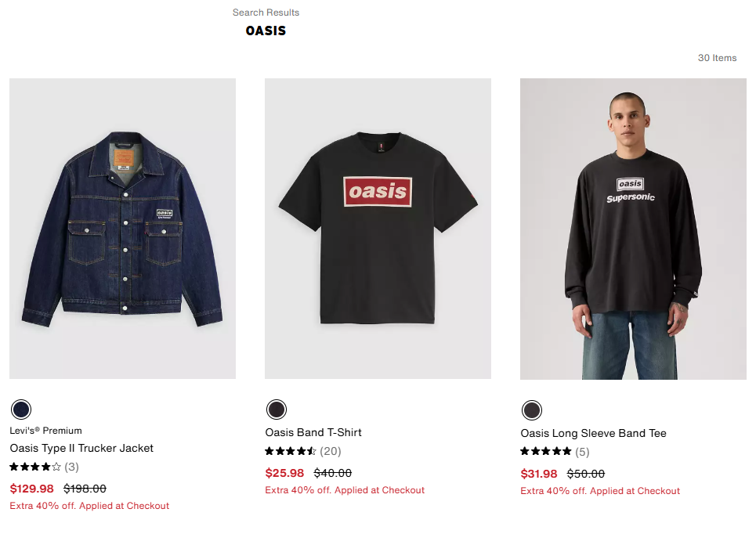Open the Oasis Band T-Shirt product image
Viewport: 756px width, 534px height.
coord(378,229)
